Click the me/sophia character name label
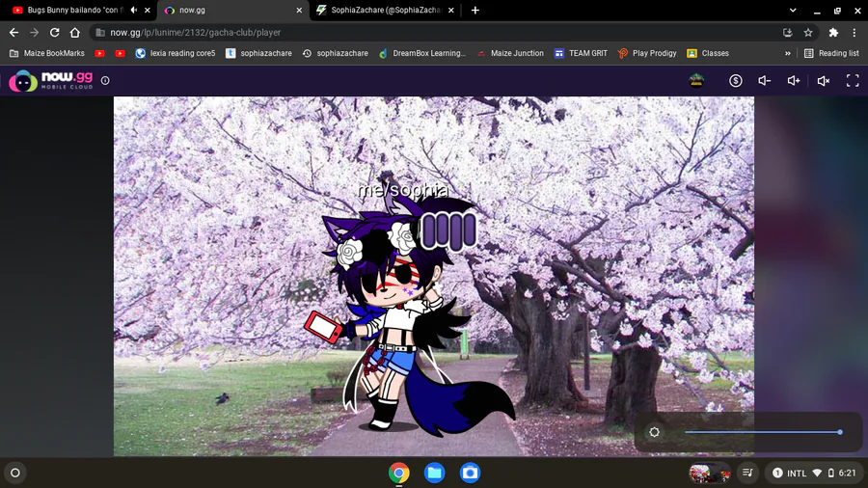The width and height of the screenshot is (868, 488). click(402, 190)
